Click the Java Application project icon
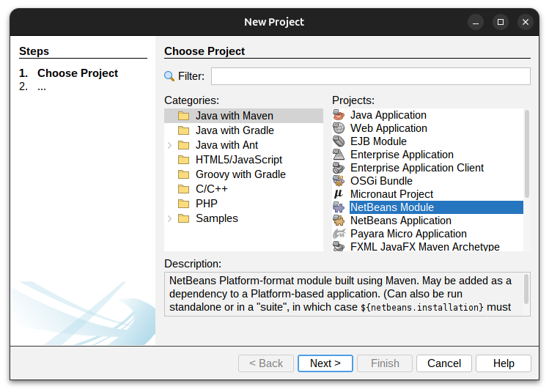The height and width of the screenshot is (392, 549). (x=339, y=115)
